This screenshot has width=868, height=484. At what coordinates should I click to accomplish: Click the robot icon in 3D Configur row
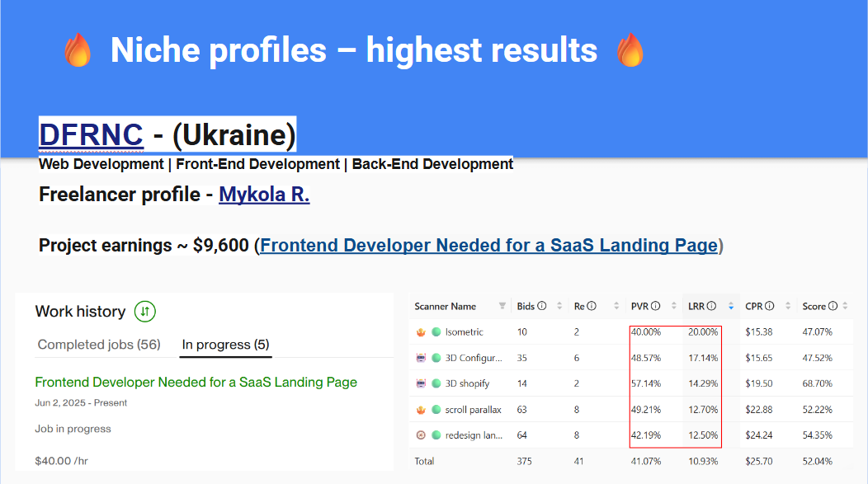click(421, 358)
